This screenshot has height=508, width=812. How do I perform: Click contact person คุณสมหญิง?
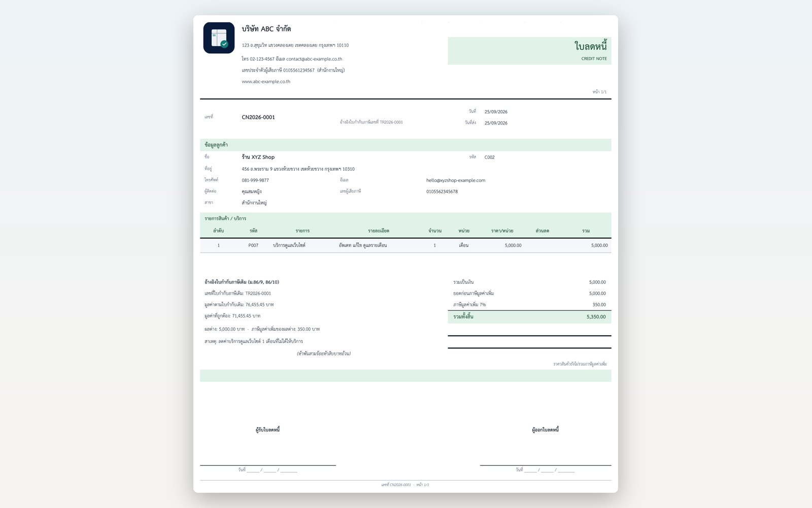[252, 192]
